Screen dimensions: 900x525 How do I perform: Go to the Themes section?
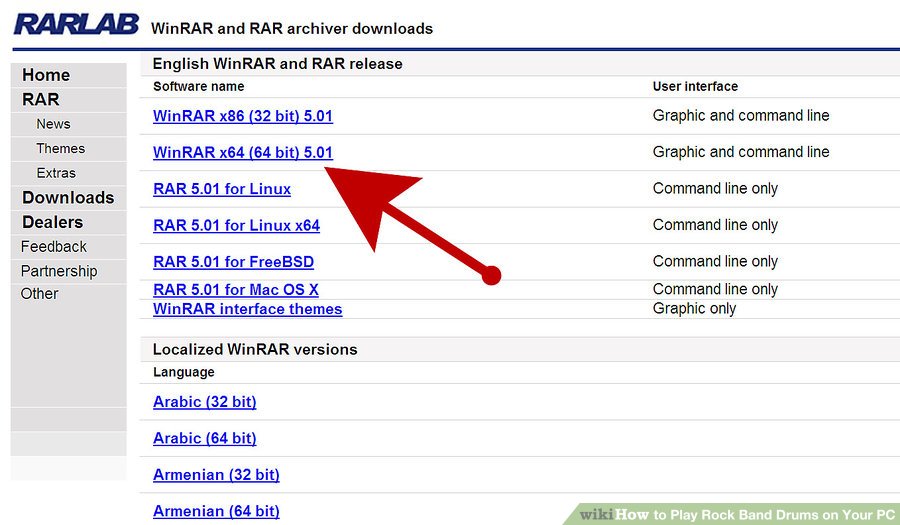point(60,148)
